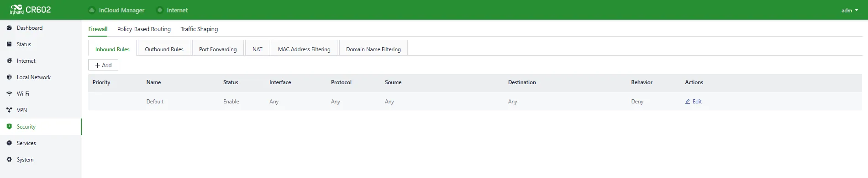Click the InCloud Manager label
Viewport: 868px width, 178px height.
(x=121, y=10)
